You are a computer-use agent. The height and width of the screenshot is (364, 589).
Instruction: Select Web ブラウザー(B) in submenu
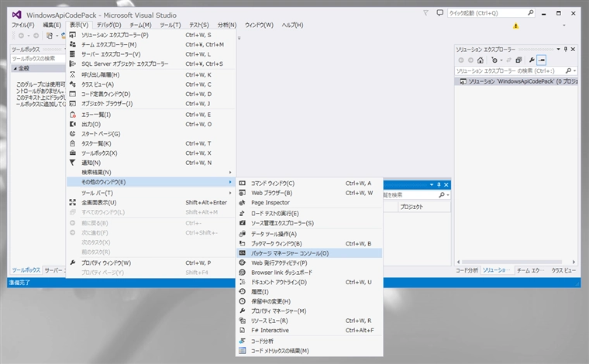coord(309,193)
